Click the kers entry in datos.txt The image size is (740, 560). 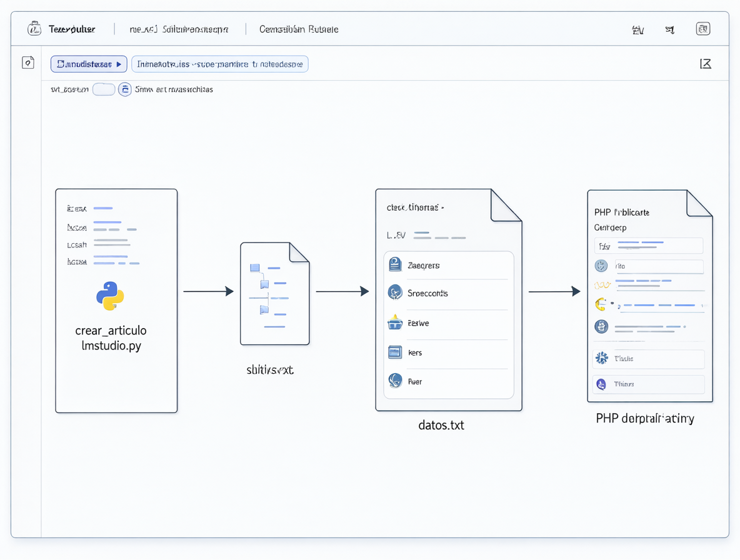pos(415,352)
